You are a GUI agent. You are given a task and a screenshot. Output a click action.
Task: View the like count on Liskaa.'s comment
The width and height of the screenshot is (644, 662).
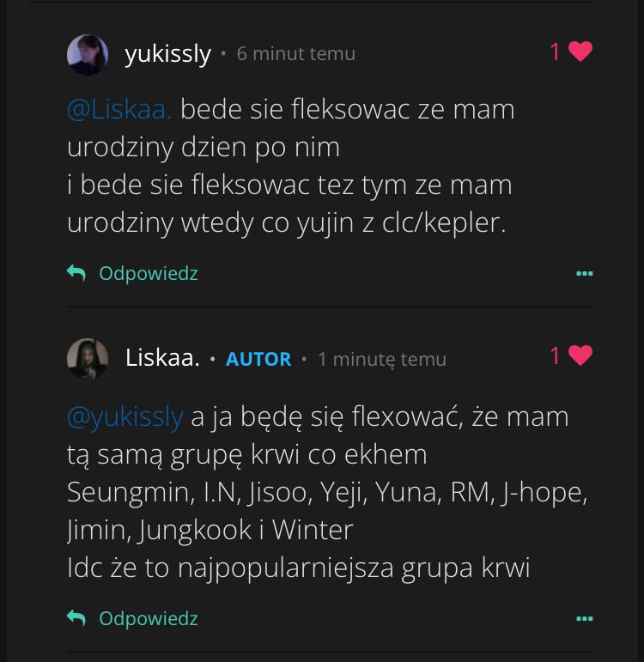pos(555,355)
